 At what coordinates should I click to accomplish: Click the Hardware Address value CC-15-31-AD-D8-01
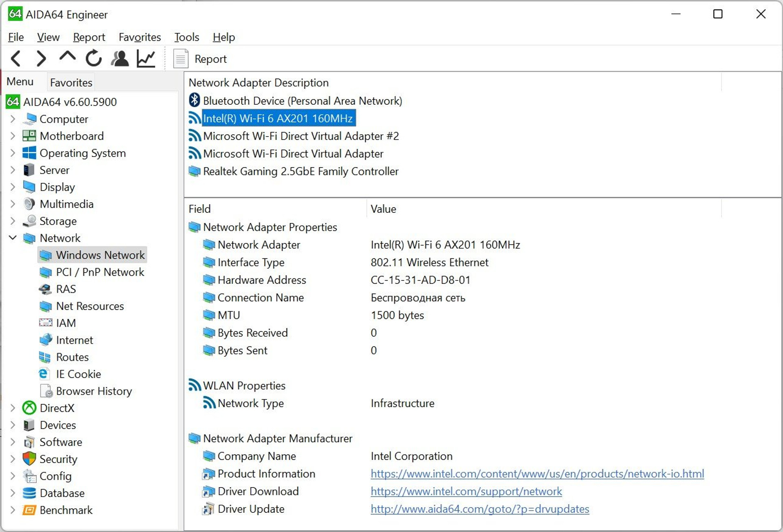[x=420, y=280]
